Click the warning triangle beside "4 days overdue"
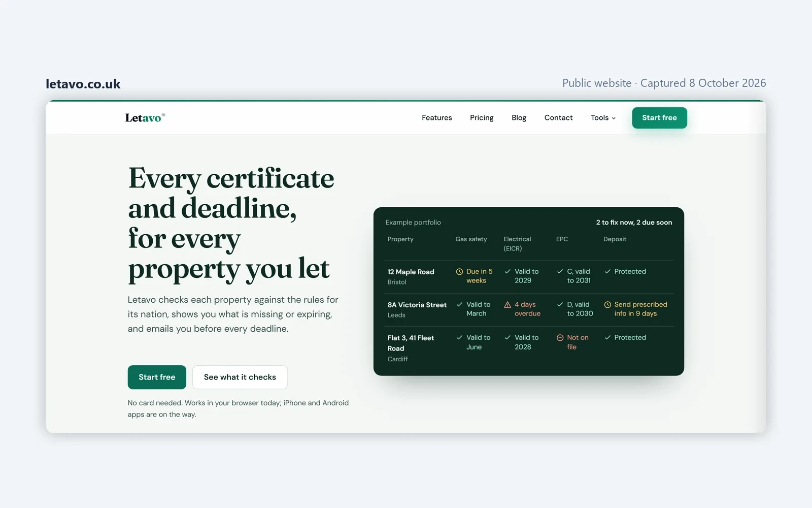This screenshot has width=812, height=508. coord(507,305)
